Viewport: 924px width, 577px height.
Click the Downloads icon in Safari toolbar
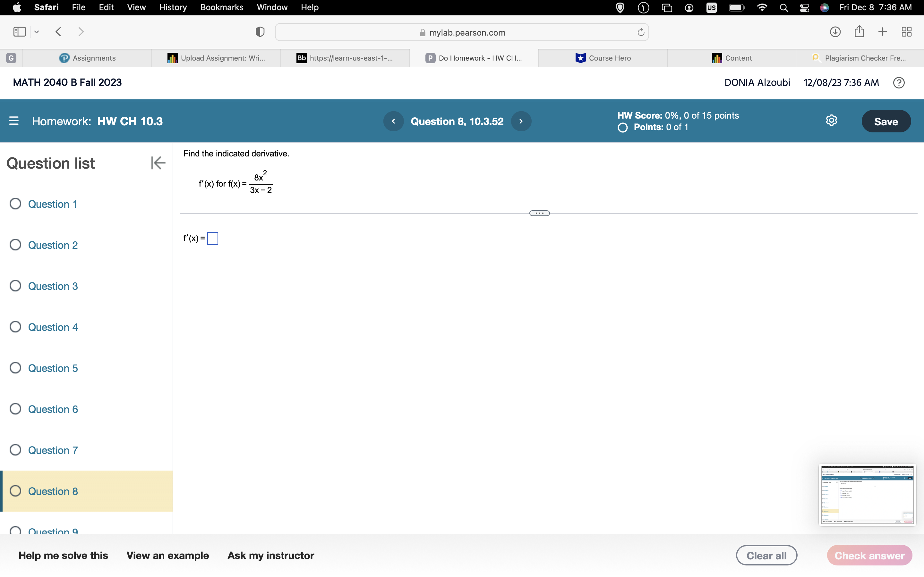[x=835, y=32]
